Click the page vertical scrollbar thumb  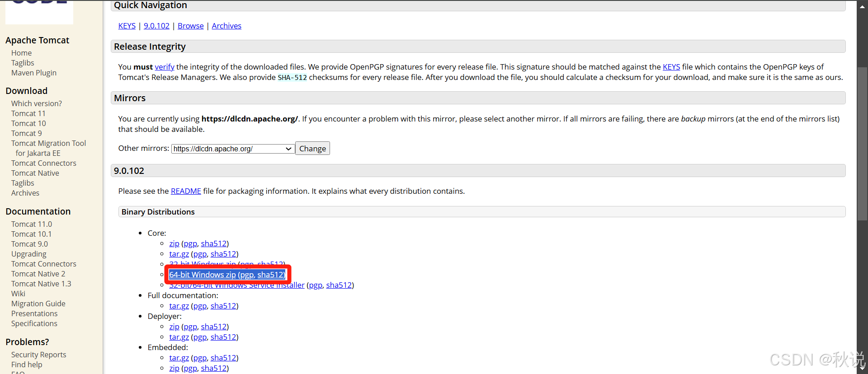pos(863,144)
